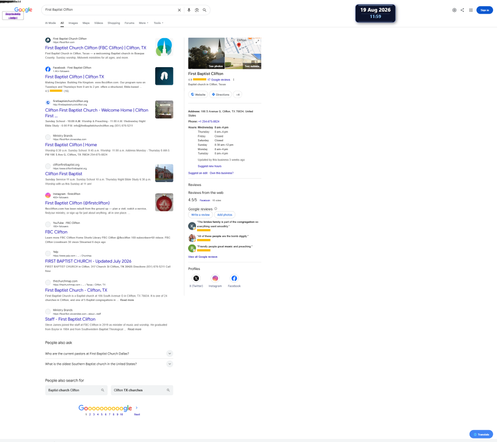Open search by image lens icon
Image resolution: width=500 pixels, height=442 pixels.
[x=197, y=10]
